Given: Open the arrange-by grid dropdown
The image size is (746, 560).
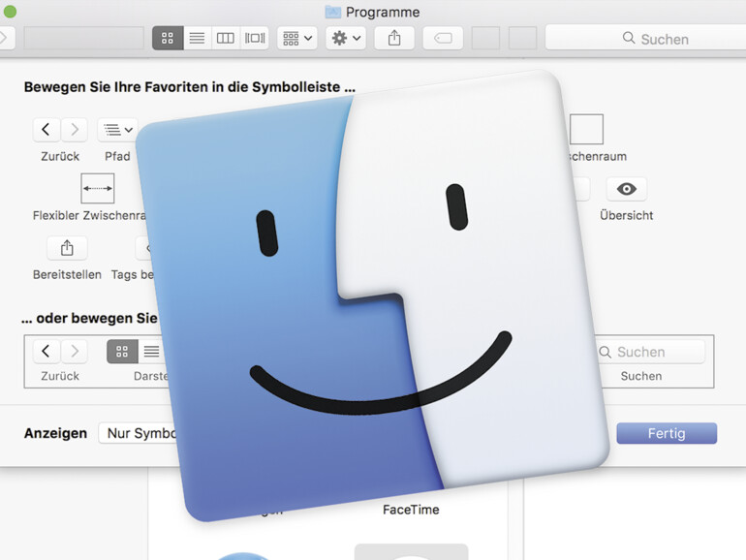Looking at the screenshot, I should pyautogui.click(x=296, y=38).
